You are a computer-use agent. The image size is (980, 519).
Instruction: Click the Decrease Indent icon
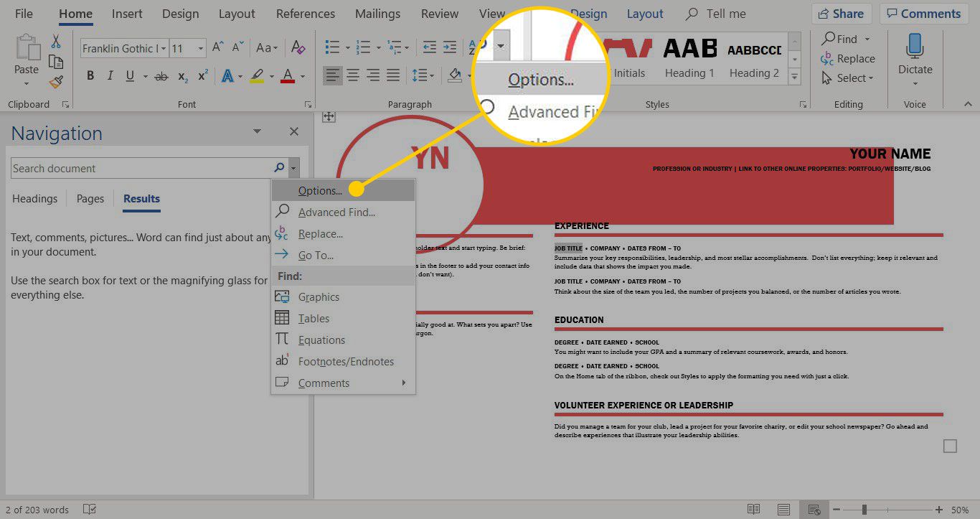click(x=429, y=48)
